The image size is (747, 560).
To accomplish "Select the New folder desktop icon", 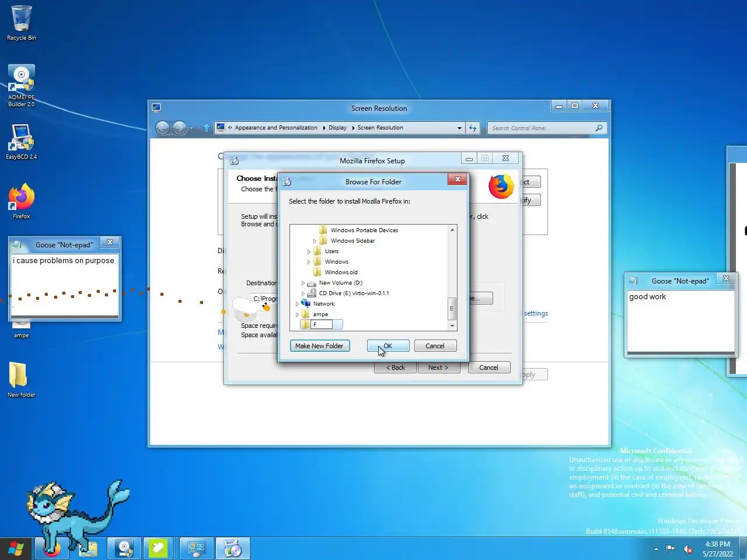I will [21, 379].
